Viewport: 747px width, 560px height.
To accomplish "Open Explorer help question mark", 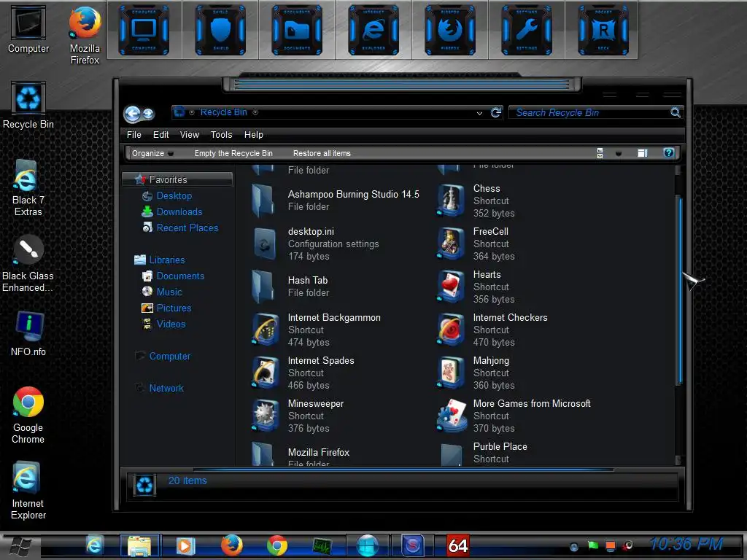I will click(668, 152).
